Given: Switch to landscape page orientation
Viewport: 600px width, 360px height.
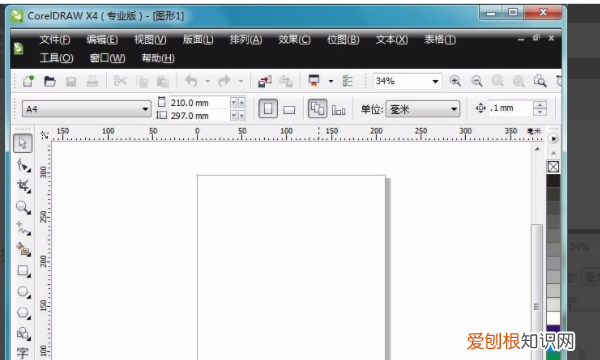Looking at the screenshot, I should tap(289, 110).
